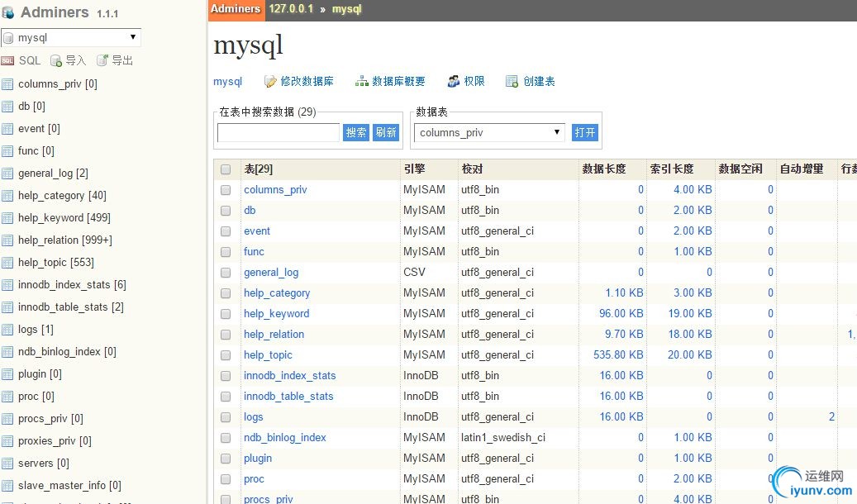The width and height of the screenshot is (857, 504).
Task: Check the event row checkbox
Action: click(226, 232)
